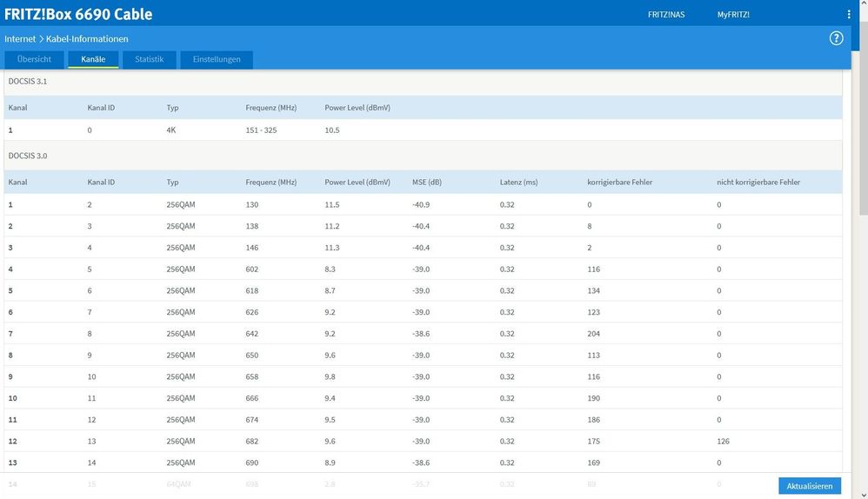Click the correctable errors value 169
The height and width of the screenshot is (499, 868).
593,463
